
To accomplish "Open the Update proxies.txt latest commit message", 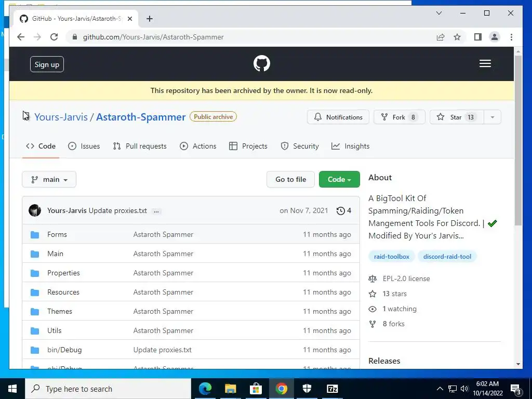I will click(118, 211).
